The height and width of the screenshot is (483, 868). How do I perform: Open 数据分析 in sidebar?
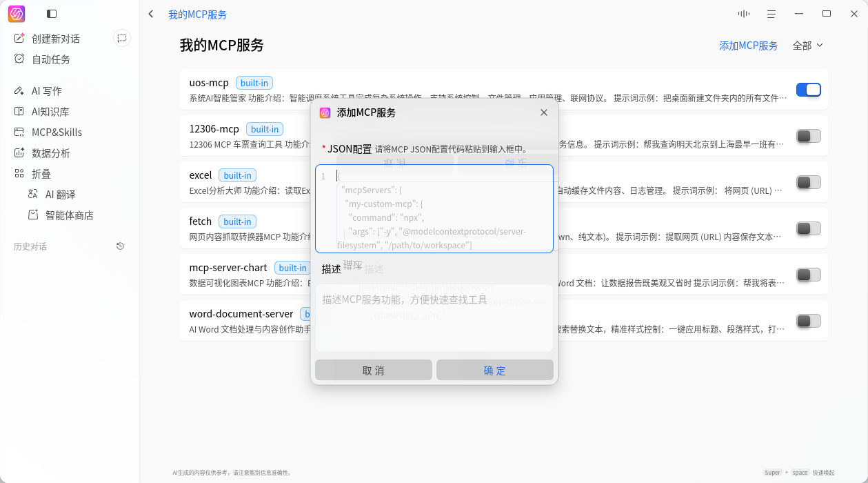coord(51,153)
